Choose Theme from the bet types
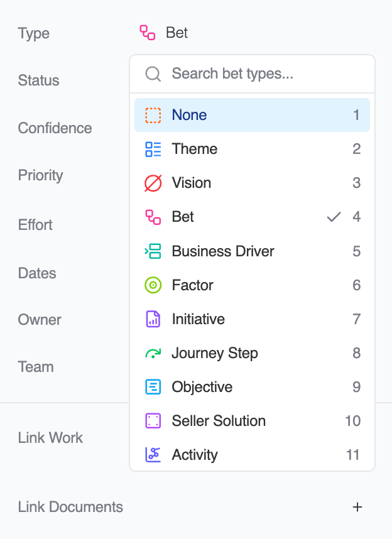 tap(252, 150)
